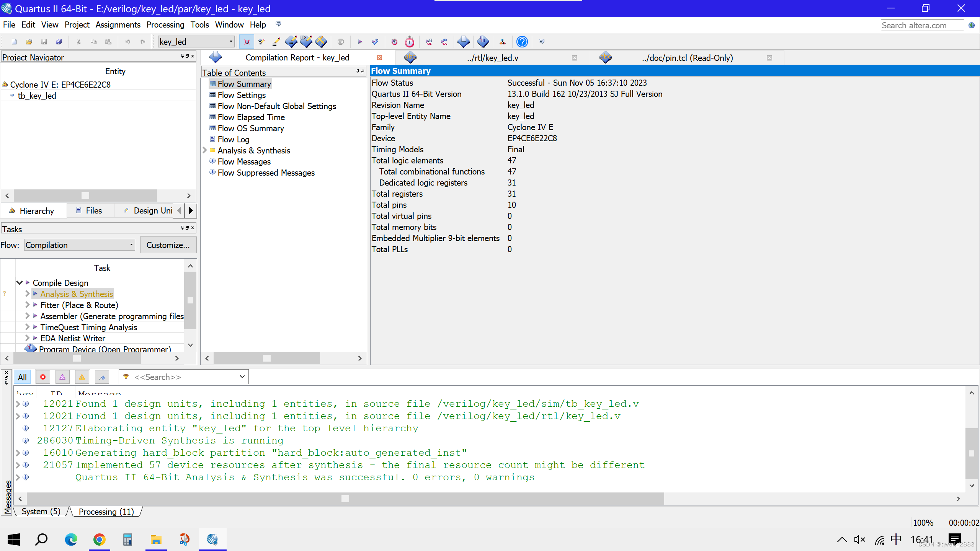Click the messages horizontal scrollbar thumb

[x=345, y=499]
